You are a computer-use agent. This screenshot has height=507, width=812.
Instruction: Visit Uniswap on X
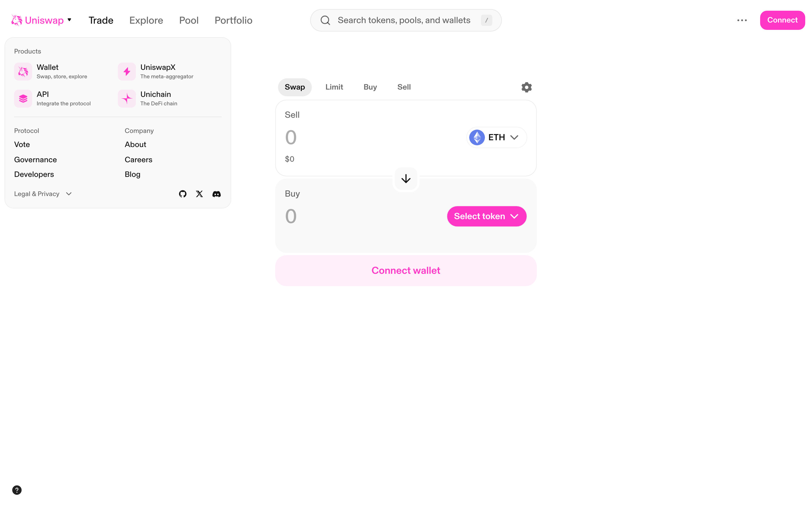(x=199, y=194)
